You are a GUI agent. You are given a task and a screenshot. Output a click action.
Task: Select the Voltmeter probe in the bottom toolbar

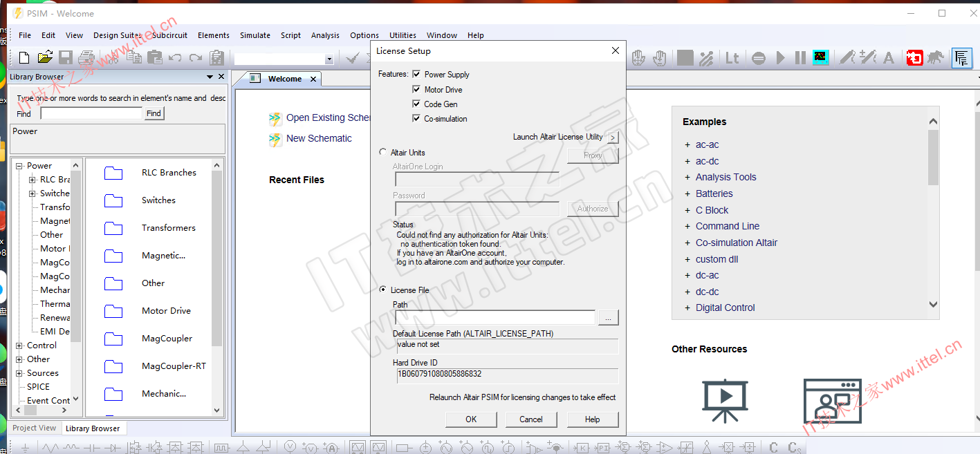[290, 448]
